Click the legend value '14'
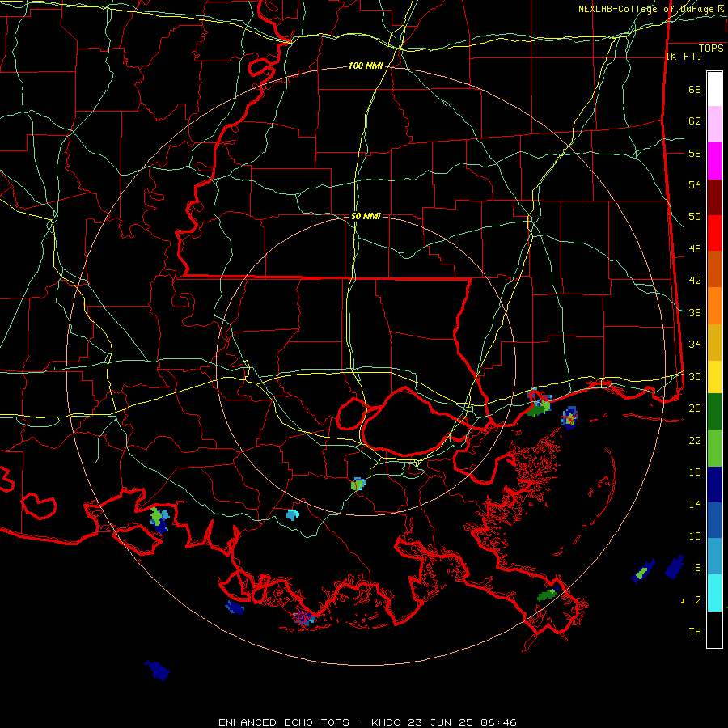The height and width of the screenshot is (728, 728). coord(695,504)
